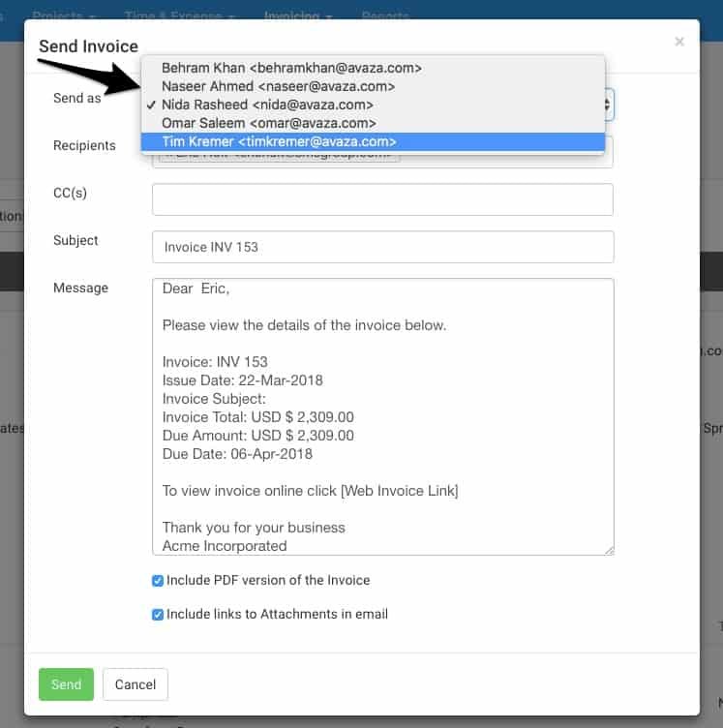Screen dimensions: 723x728
Task: Open the Time & Expense menu
Action: (180, 16)
